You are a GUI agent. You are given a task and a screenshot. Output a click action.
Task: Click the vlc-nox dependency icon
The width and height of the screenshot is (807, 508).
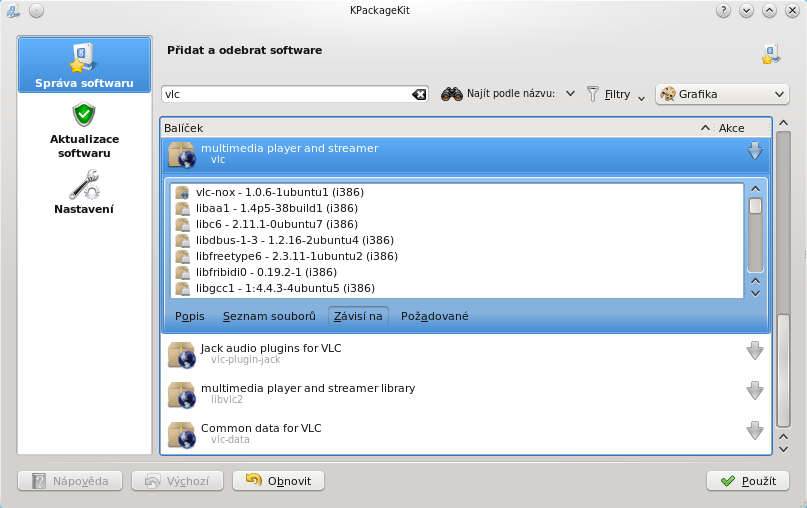(x=182, y=192)
